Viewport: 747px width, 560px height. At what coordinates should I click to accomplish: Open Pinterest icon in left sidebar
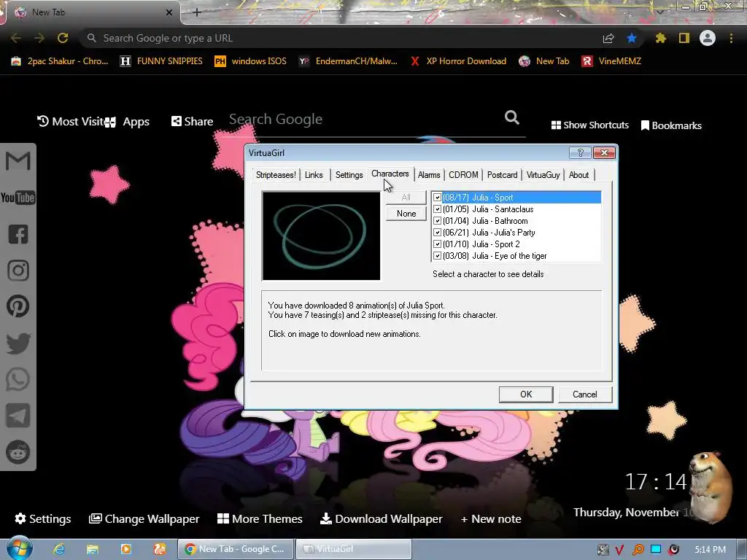(18, 306)
